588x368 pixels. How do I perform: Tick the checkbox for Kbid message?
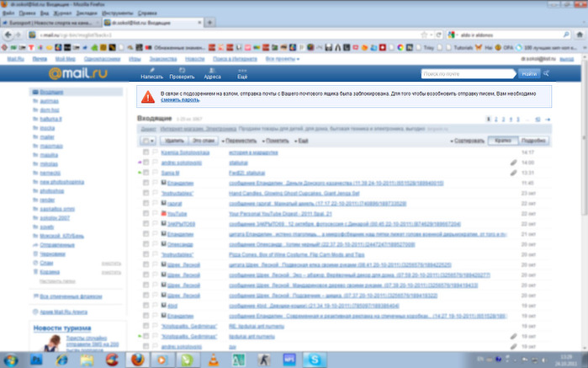[x=146, y=306]
